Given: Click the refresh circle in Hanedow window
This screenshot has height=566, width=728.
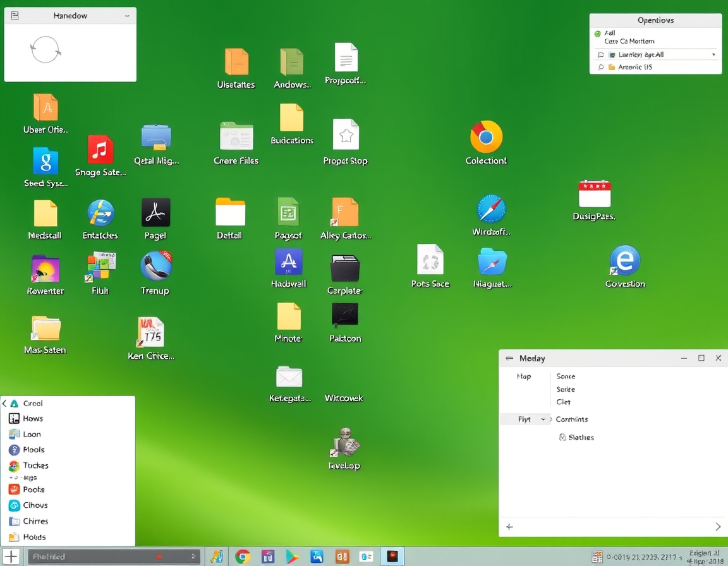Looking at the screenshot, I should [x=45, y=49].
